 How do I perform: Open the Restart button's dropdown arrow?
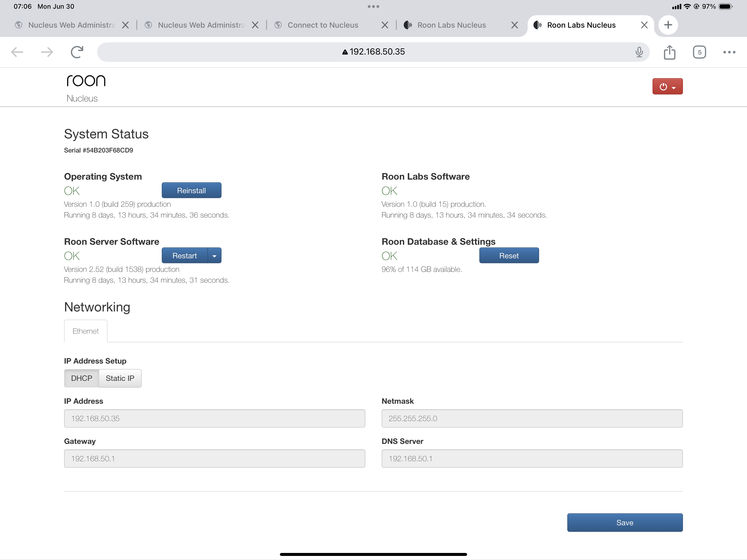click(x=214, y=256)
